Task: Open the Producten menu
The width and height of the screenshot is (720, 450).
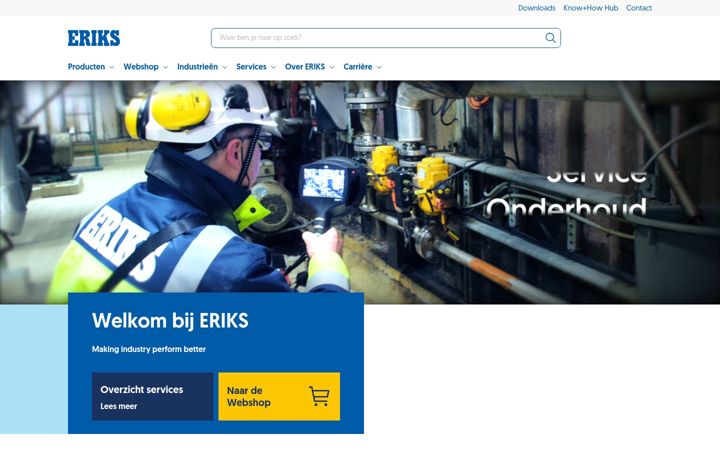Action: 86,67
